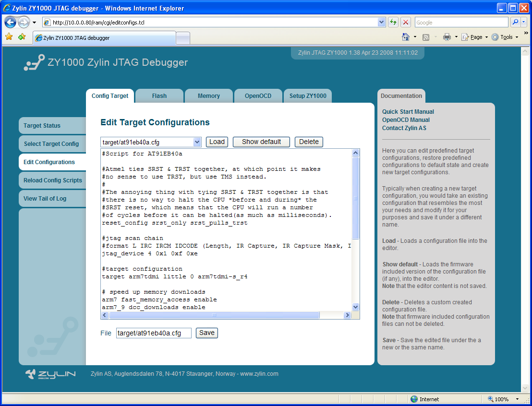
Task: Select the Zylin ZY1000 JTAG debugger browser tab
Action: pyautogui.click(x=105, y=37)
